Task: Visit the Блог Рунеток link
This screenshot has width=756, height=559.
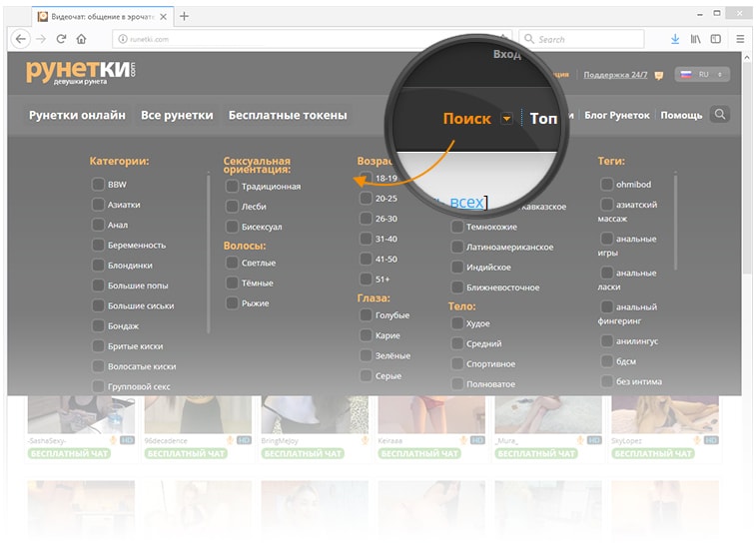Action: (616, 115)
